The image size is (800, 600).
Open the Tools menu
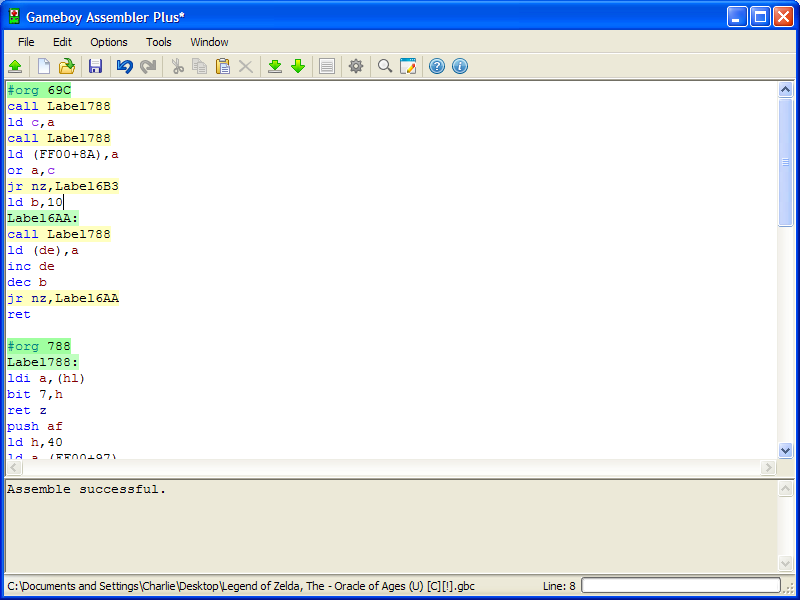159,42
